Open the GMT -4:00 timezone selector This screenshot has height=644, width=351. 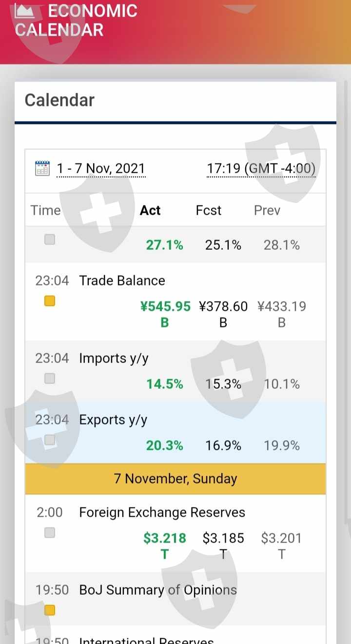(x=261, y=169)
